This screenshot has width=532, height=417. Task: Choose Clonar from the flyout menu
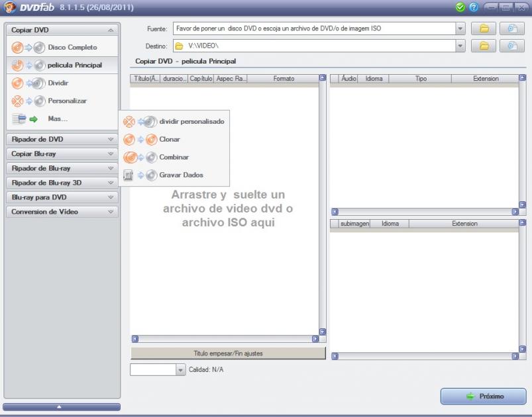(174, 140)
